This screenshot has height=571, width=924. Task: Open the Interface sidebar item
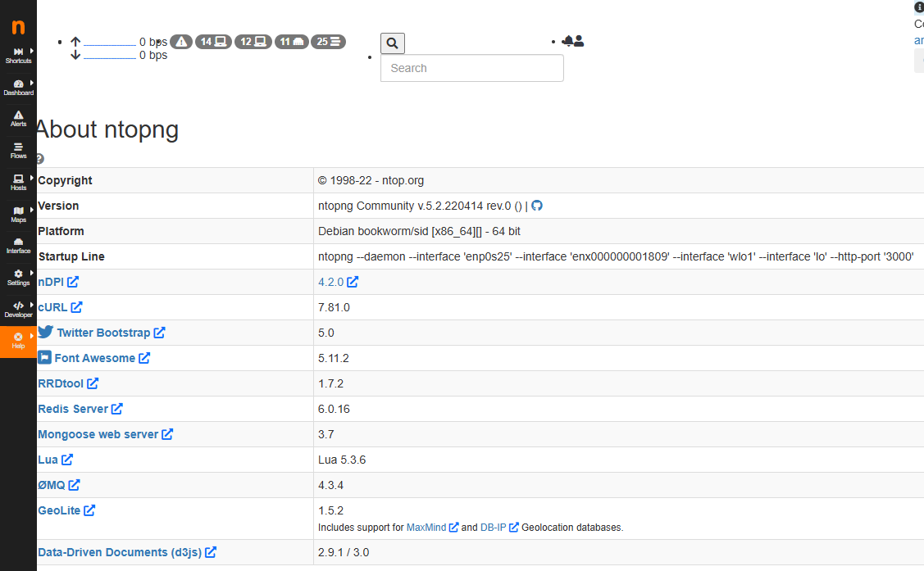pos(18,246)
